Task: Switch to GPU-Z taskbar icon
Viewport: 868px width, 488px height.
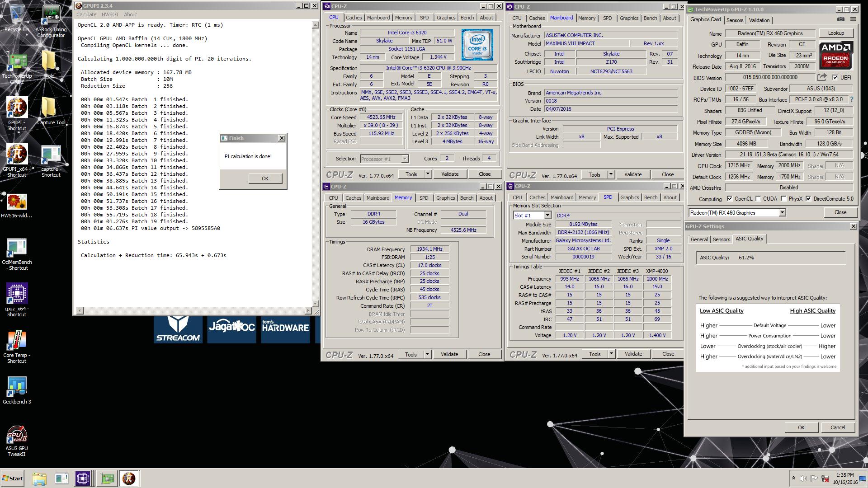Action: click(107, 479)
